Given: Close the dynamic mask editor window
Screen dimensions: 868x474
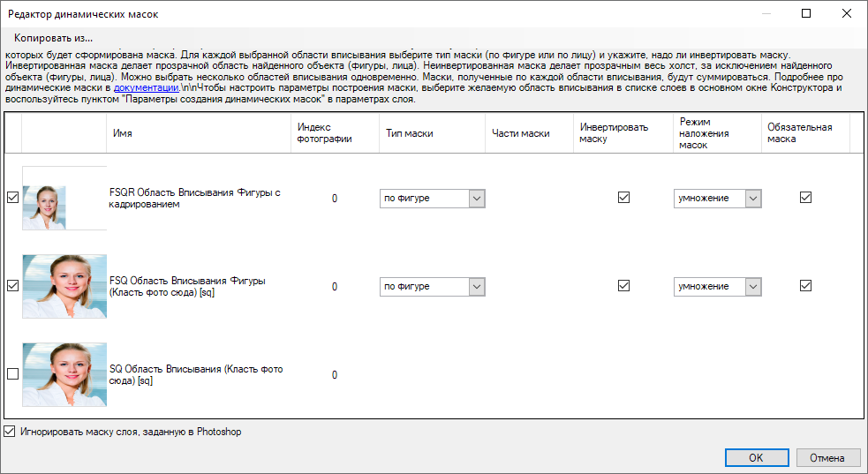Looking at the screenshot, I should (x=847, y=13).
